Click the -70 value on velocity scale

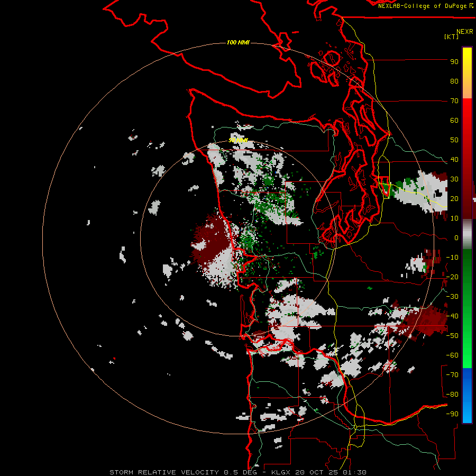coord(452,375)
